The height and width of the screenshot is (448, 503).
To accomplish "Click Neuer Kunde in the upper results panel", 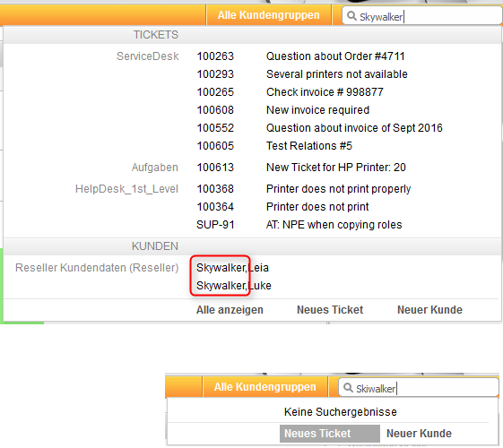I will click(429, 310).
